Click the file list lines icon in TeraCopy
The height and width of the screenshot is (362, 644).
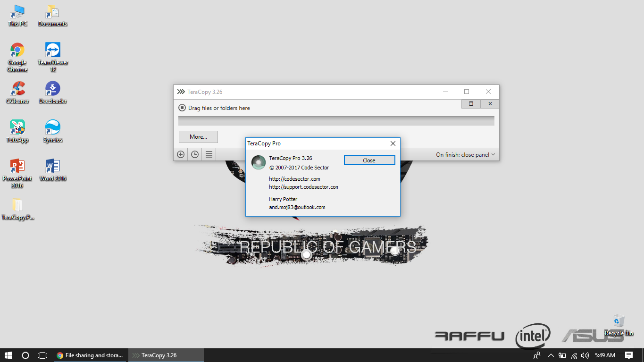coord(209,154)
